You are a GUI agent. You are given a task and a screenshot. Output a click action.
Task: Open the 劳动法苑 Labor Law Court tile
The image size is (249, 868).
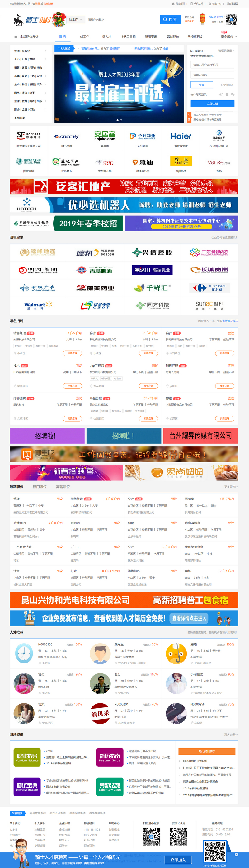pyautogui.click(x=110, y=786)
